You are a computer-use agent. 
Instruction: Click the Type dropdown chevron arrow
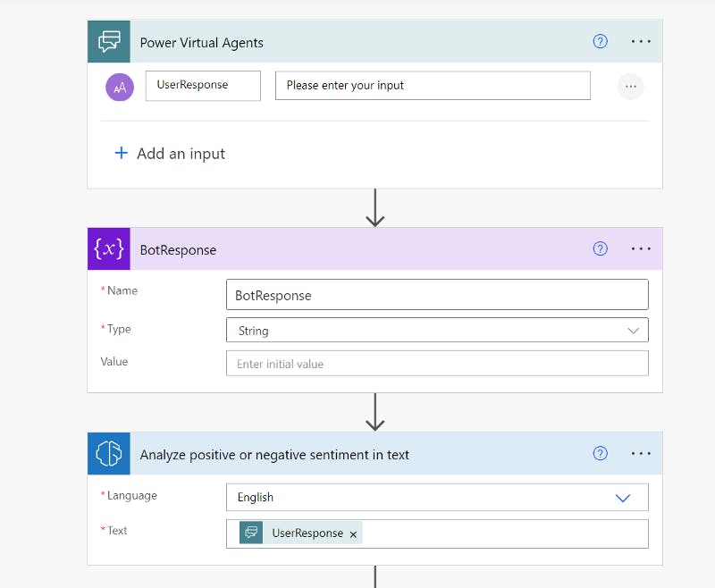point(633,331)
